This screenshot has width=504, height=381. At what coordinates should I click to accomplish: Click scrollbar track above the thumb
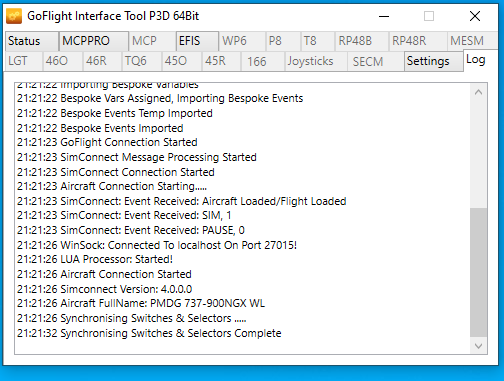pyautogui.click(x=478, y=154)
